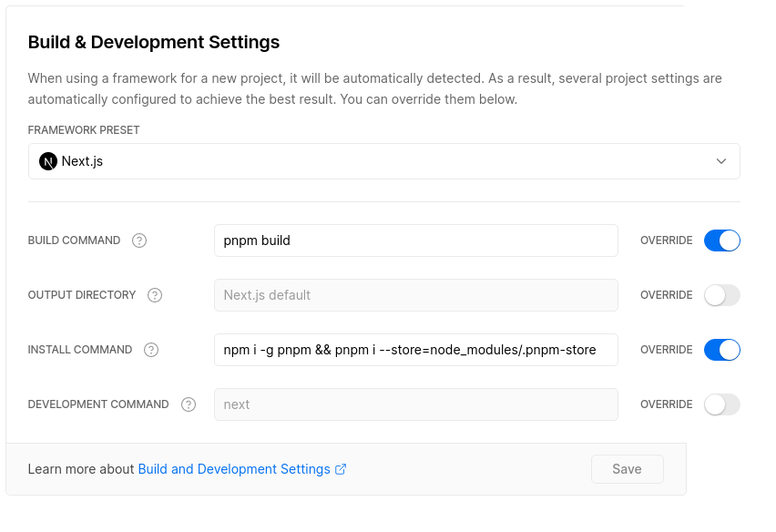The width and height of the screenshot is (776, 532).
Task: Focus the npm install command input
Action: (415, 350)
